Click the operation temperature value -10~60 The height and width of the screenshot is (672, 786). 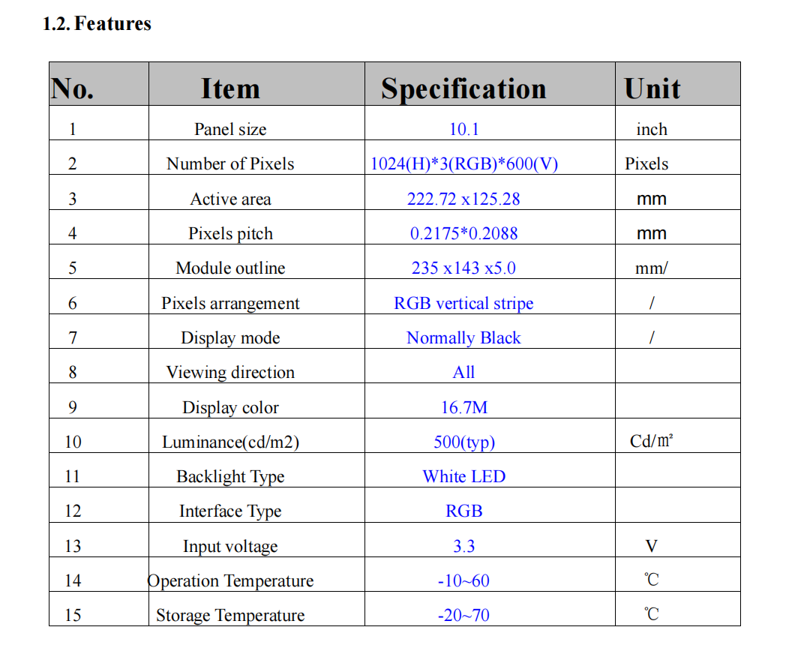(463, 580)
